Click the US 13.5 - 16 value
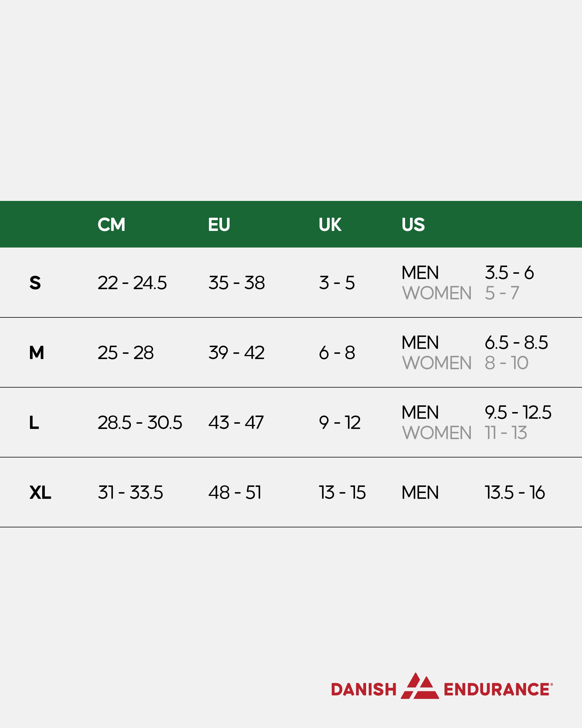The height and width of the screenshot is (728, 582). 514,493
